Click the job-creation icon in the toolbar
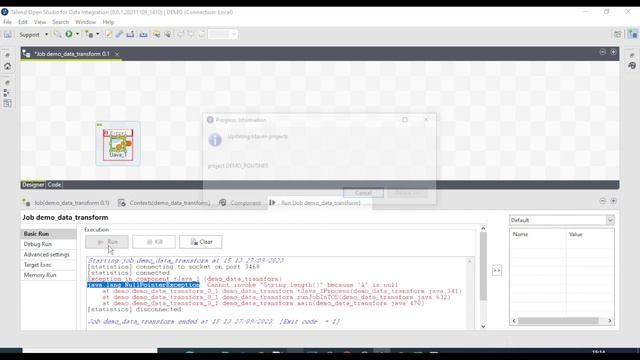The image size is (640, 360). pos(89,35)
